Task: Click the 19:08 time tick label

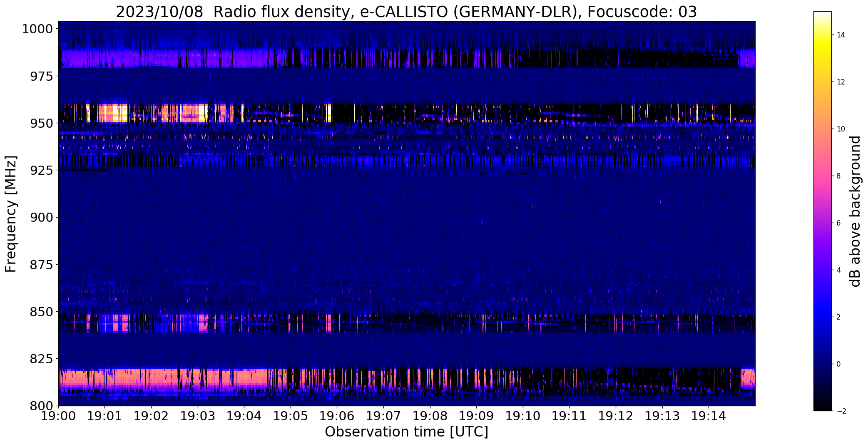Action: pos(430,416)
